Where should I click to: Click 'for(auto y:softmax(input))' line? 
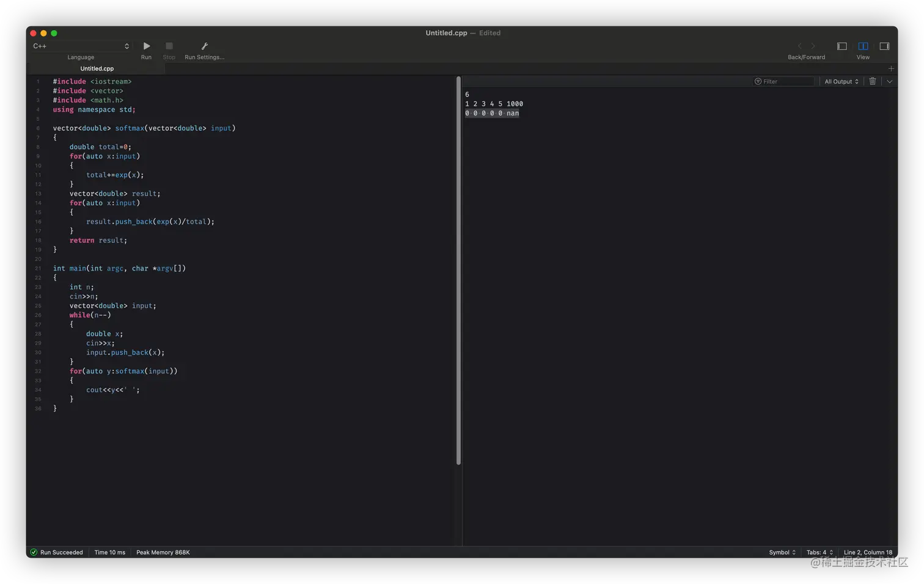point(123,371)
